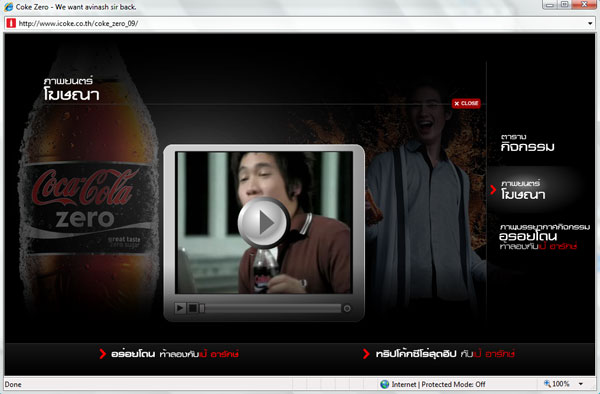Click the small play button in player controls
Screen dimensions: 600x394
pyautogui.click(x=180, y=308)
